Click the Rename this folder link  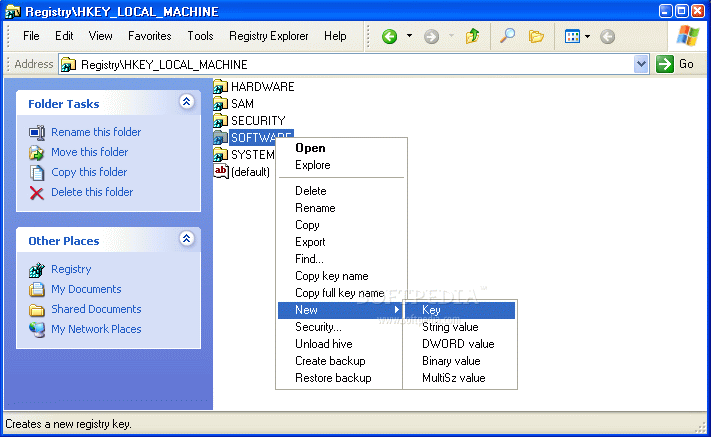(x=96, y=132)
